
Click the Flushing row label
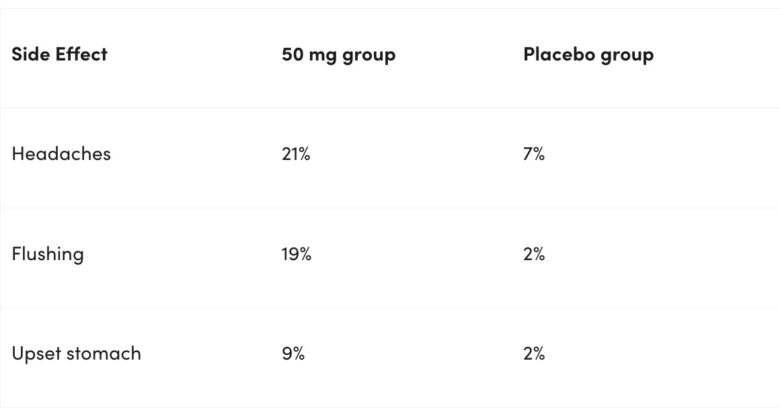point(47,254)
